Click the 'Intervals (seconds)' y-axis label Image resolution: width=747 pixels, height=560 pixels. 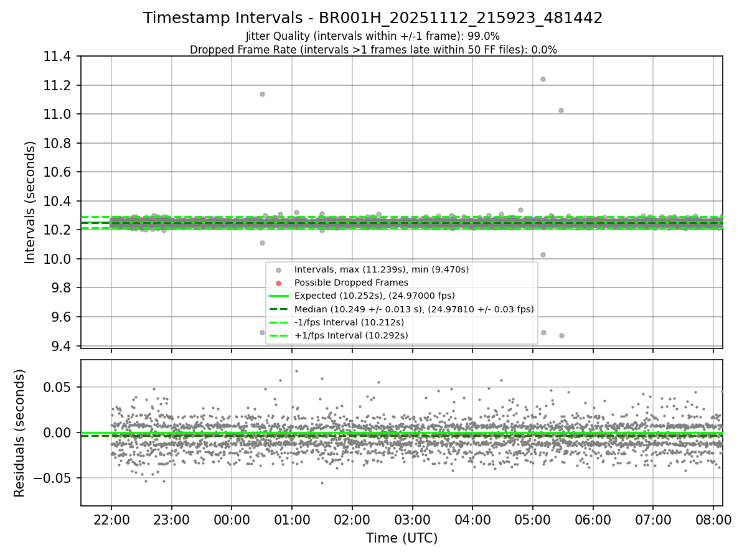click(30, 202)
